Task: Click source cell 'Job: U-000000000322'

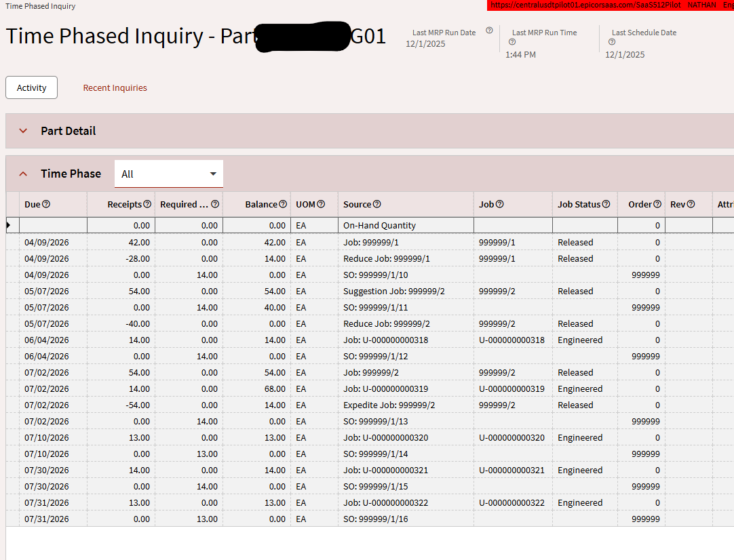Action: pyautogui.click(x=406, y=502)
